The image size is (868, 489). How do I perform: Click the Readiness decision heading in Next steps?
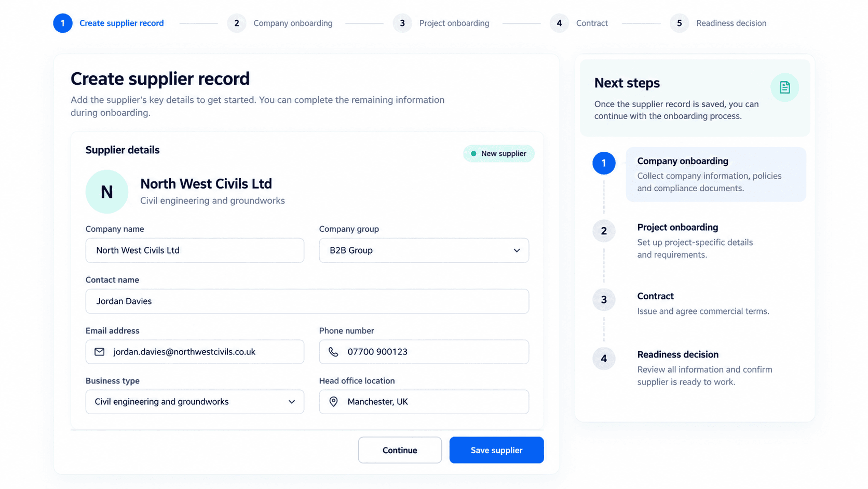tap(677, 354)
